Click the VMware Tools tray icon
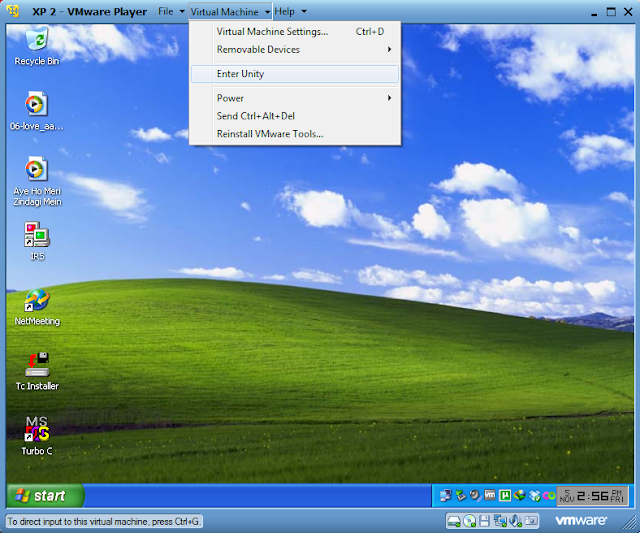The image size is (640, 533). 490,495
